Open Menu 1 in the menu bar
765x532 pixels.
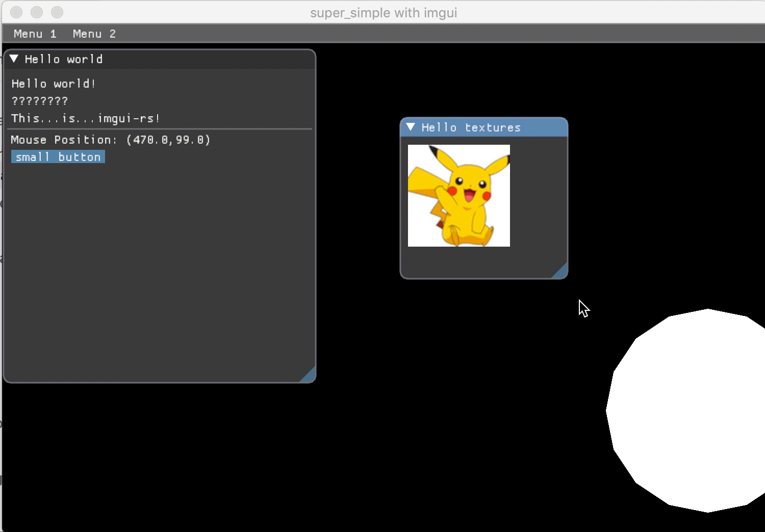(35, 34)
